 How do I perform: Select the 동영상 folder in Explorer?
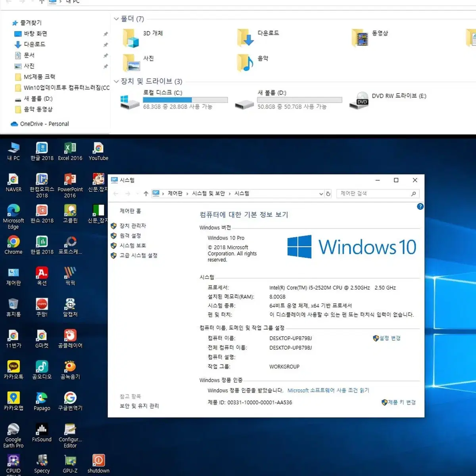(x=370, y=38)
